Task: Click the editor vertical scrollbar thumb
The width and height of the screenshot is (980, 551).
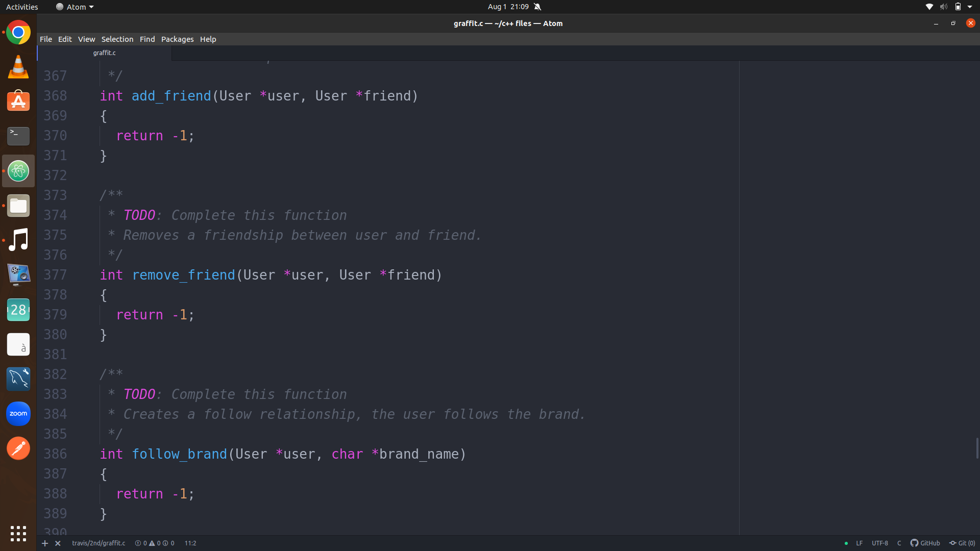Action: click(x=977, y=448)
